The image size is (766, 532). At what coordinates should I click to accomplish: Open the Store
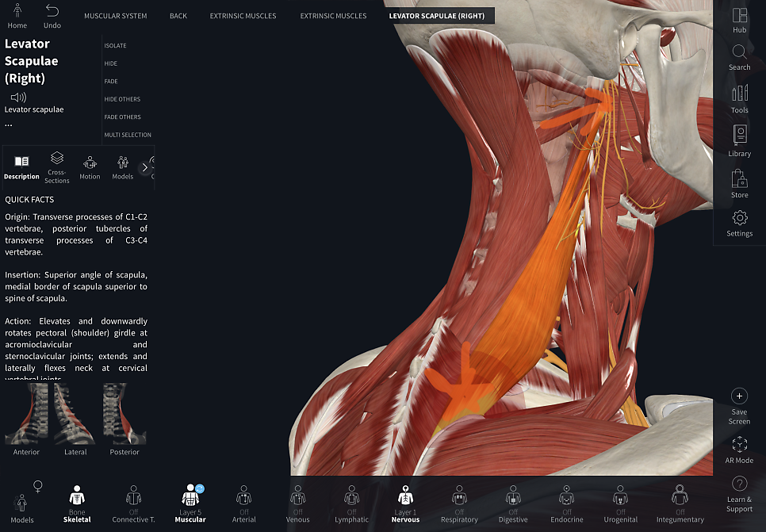click(739, 184)
